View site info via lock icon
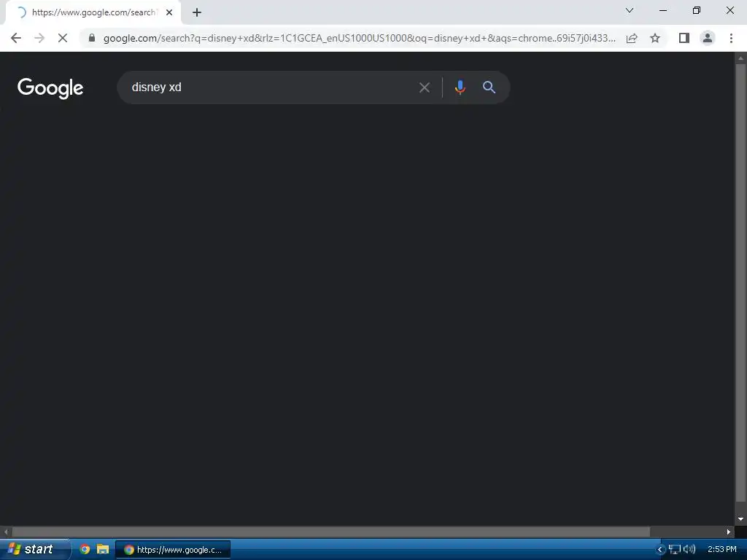 [92, 38]
